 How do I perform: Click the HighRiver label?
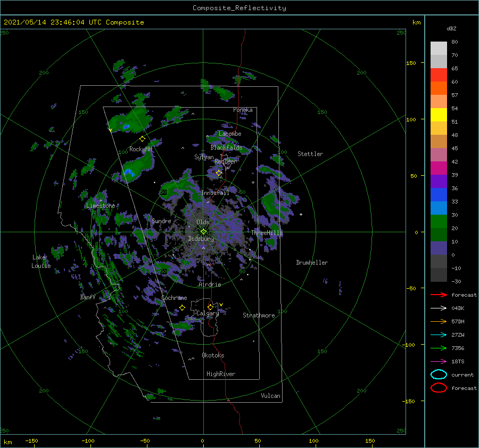[x=221, y=374]
